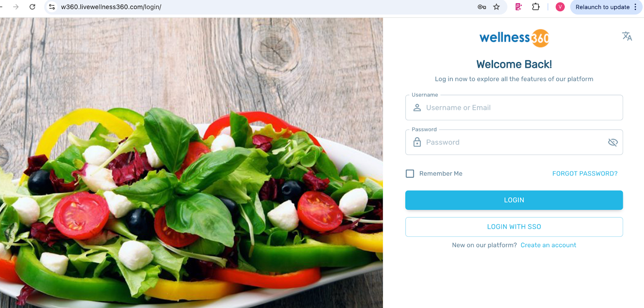Click Relaunch to update button
The width and height of the screenshot is (644, 308).
602,7
